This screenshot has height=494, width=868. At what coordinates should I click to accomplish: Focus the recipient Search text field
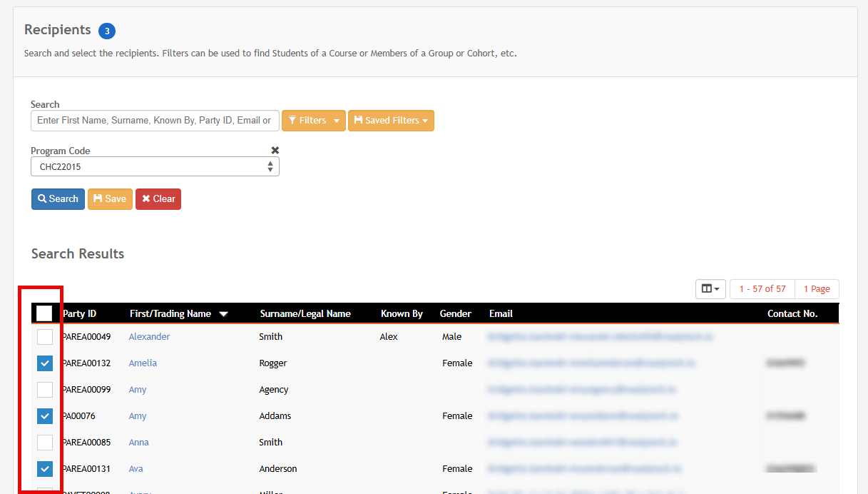pyautogui.click(x=155, y=121)
